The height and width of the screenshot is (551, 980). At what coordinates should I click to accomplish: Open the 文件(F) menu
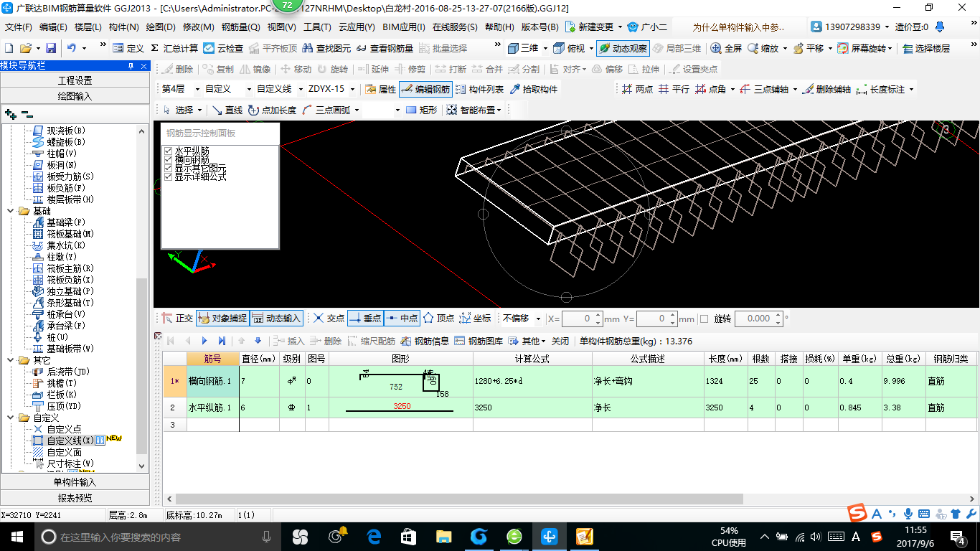(x=19, y=27)
